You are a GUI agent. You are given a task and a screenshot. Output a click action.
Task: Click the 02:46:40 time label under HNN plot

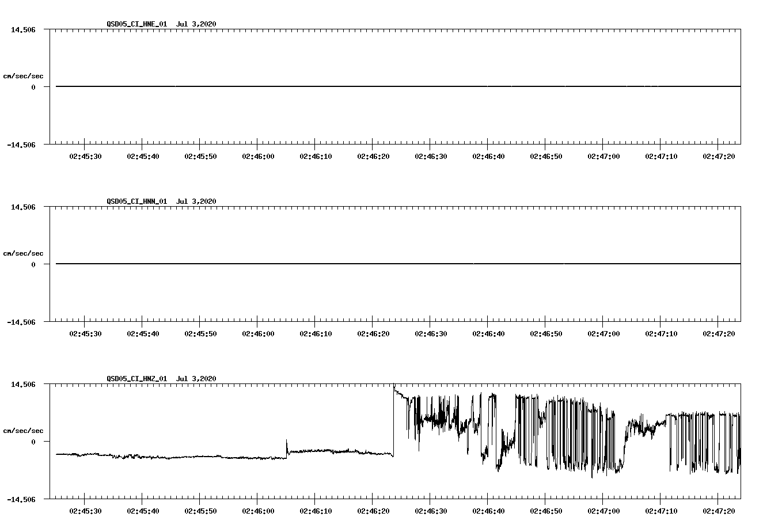[x=488, y=333]
